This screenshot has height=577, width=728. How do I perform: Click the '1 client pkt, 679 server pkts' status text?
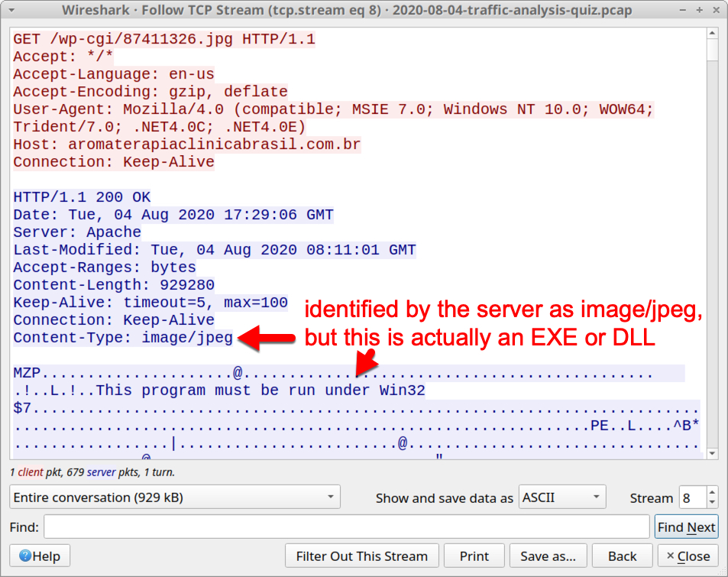(92, 472)
